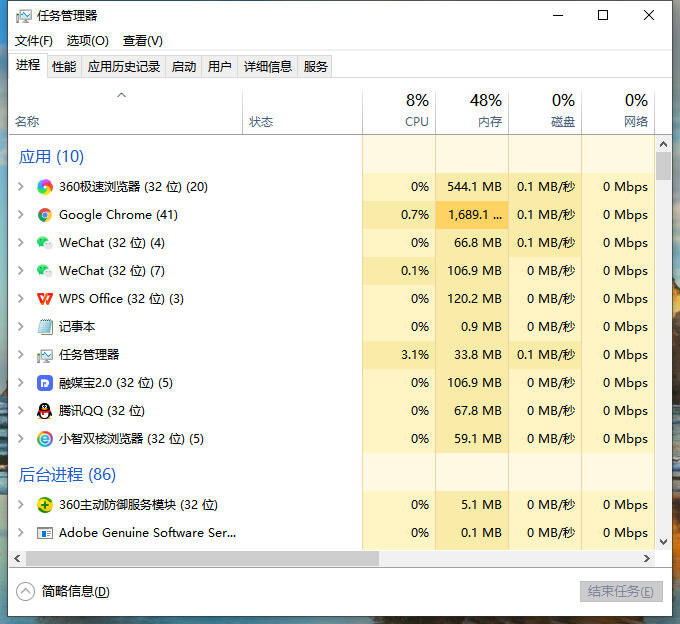Image resolution: width=680 pixels, height=624 pixels.
Task: Click the horizontal scrollbar right arrow
Action: coord(647,559)
